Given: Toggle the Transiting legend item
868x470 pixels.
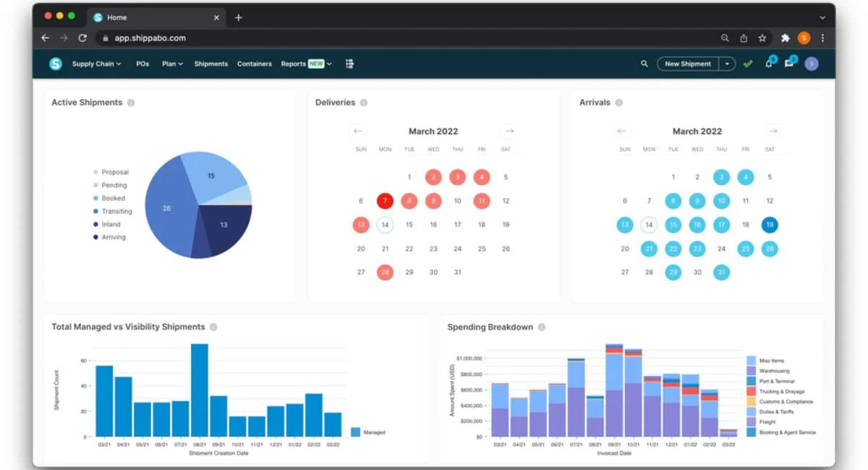Looking at the screenshot, I should pyautogui.click(x=113, y=211).
